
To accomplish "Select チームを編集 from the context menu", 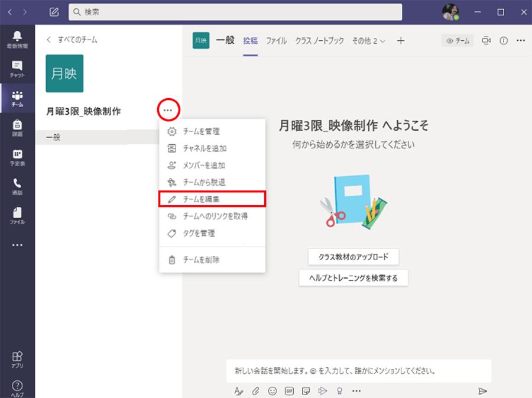I will click(212, 199).
